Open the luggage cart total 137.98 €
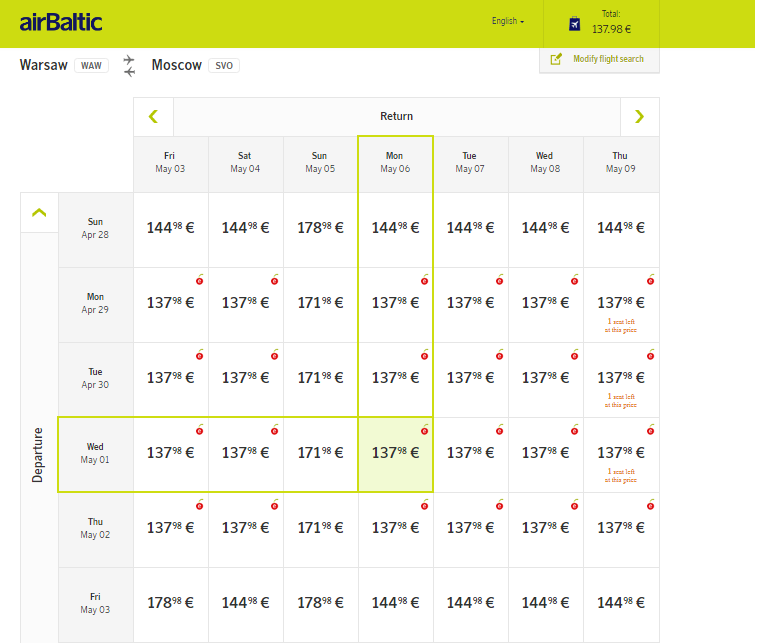 pyautogui.click(x=601, y=24)
